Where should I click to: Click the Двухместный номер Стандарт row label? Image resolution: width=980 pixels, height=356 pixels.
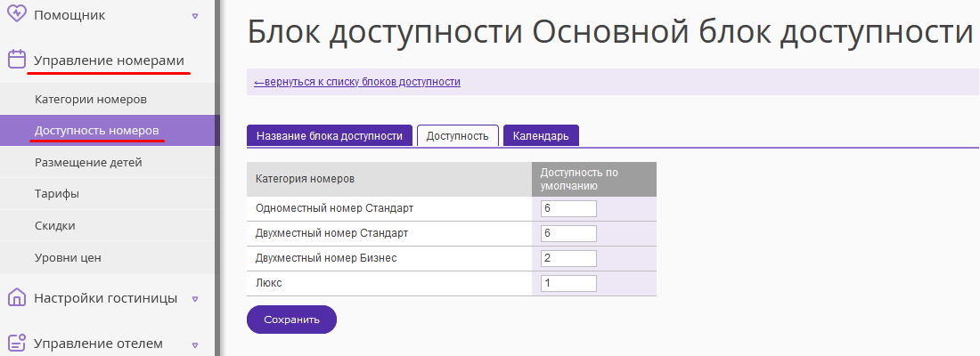[x=332, y=233]
